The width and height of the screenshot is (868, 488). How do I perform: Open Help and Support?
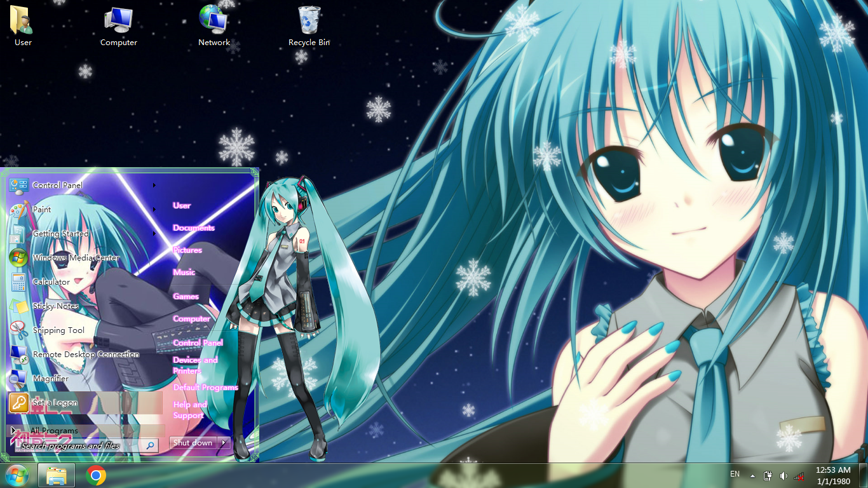(190, 410)
